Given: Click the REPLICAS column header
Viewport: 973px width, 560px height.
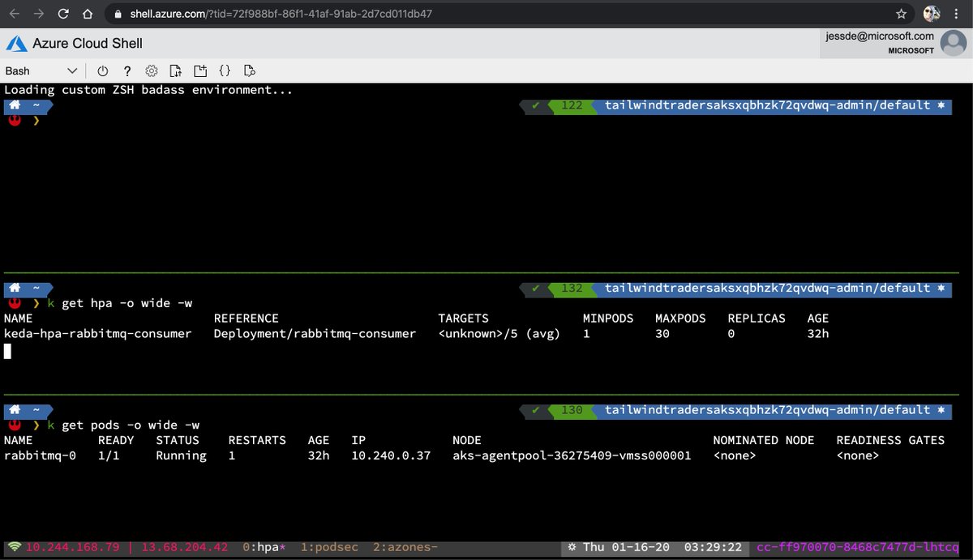Looking at the screenshot, I should (757, 318).
